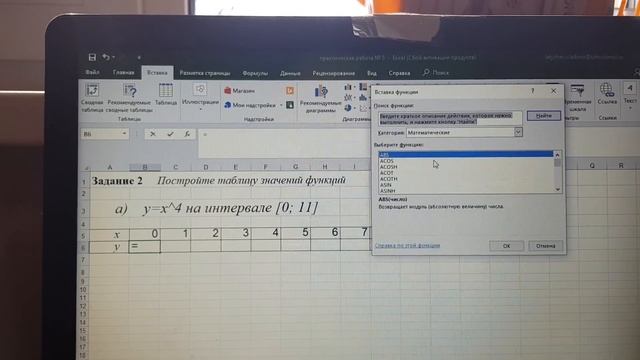Select column D header
Screen dimensions: 640x360
(x=206, y=167)
